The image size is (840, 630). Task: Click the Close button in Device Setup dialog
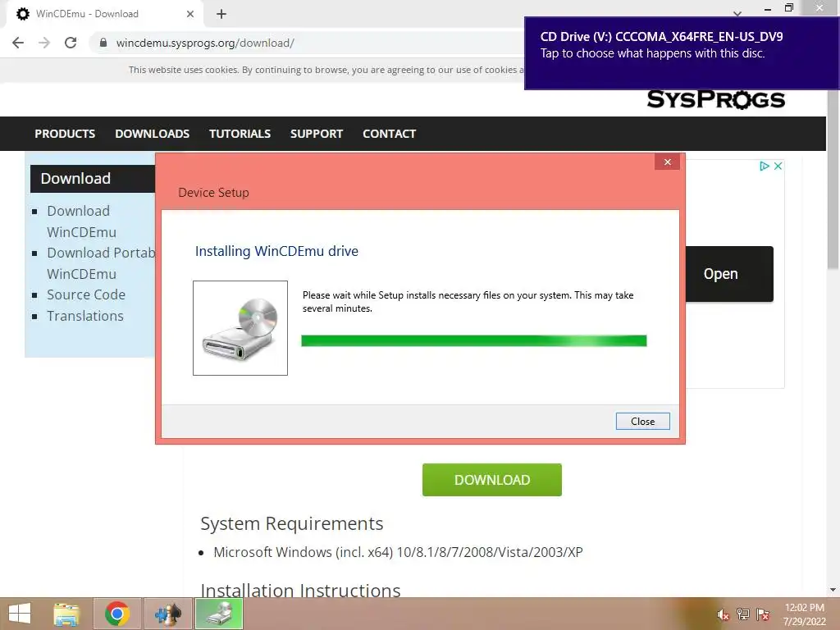pos(642,421)
